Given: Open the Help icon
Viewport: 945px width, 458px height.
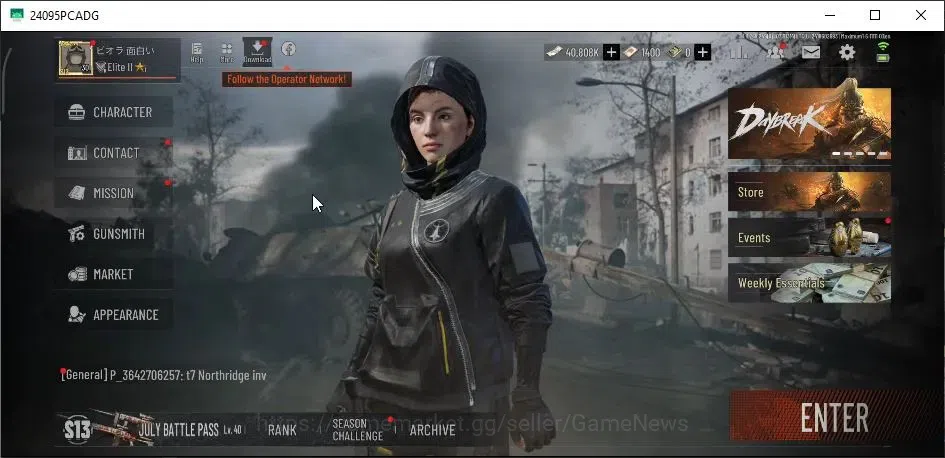Looking at the screenshot, I should tap(196, 52).
